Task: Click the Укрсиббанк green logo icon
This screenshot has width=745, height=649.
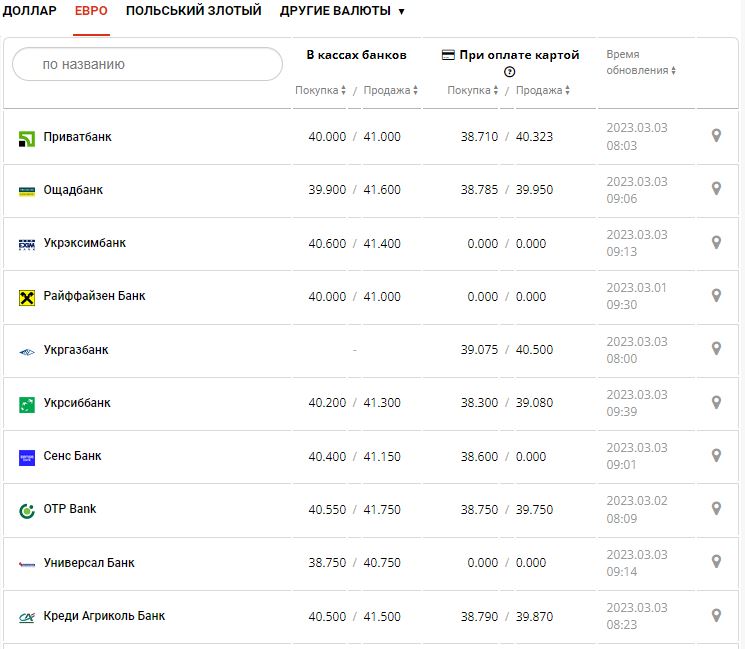Action: [x=27, y=404]
